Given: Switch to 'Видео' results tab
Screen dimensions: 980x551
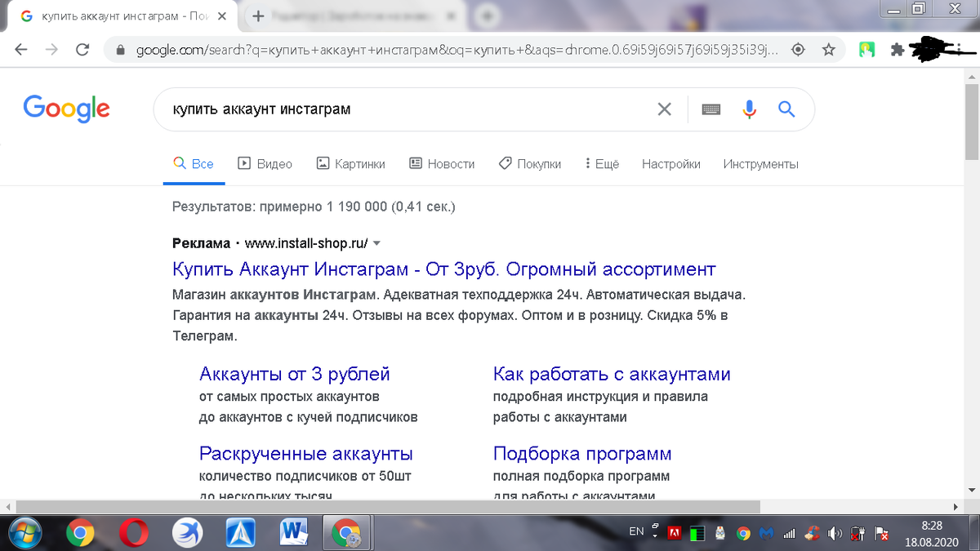Looking at the screenshot, I should pos(265,163).
